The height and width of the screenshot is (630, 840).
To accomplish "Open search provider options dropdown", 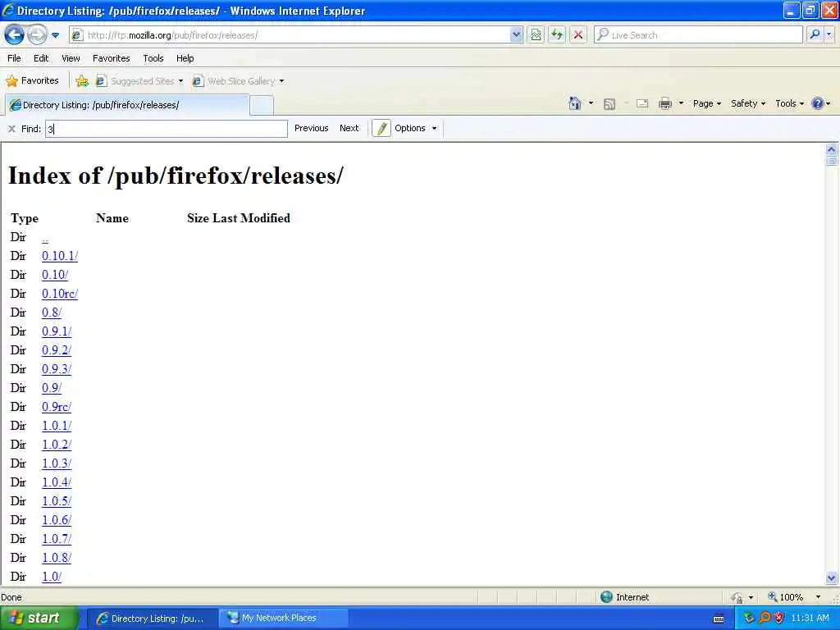I will (829, 34).
